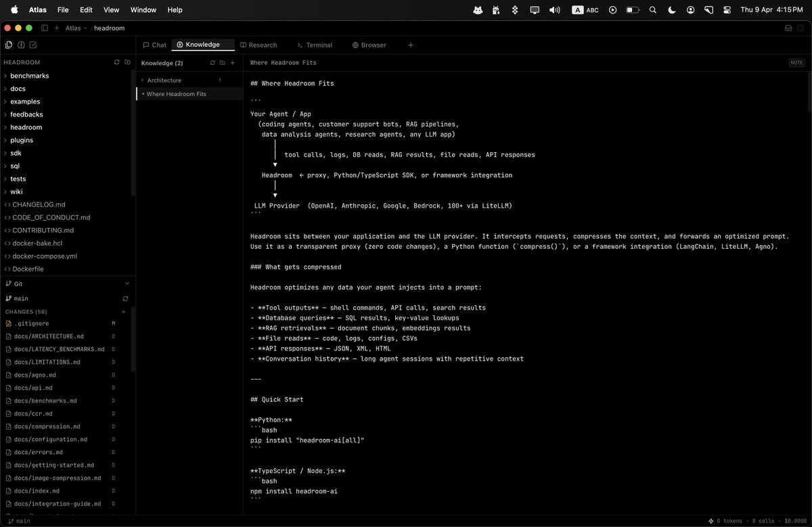812x527 pixels.
Task: Click new folder icon in HEADROOM header
Action: tap(127, 62)
